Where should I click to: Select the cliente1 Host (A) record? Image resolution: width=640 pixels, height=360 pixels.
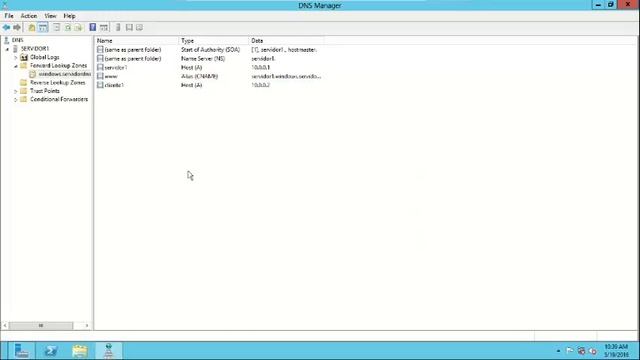(x=210, y=85)
